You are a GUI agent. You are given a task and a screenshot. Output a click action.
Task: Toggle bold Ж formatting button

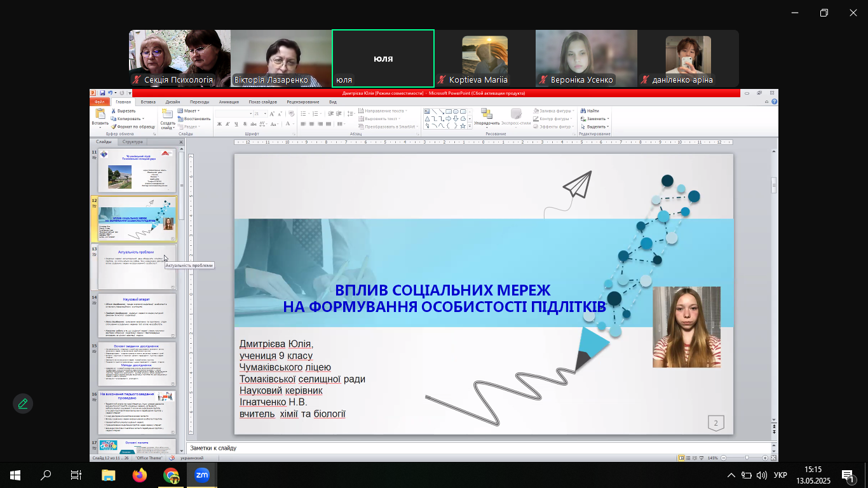click(x=219, y=125)
